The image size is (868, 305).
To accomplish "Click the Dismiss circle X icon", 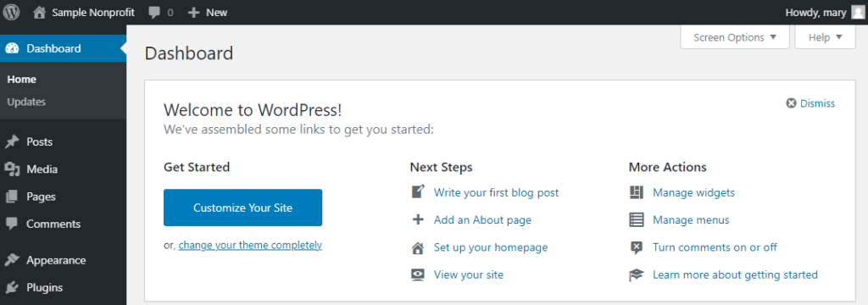I will (792, 103).
